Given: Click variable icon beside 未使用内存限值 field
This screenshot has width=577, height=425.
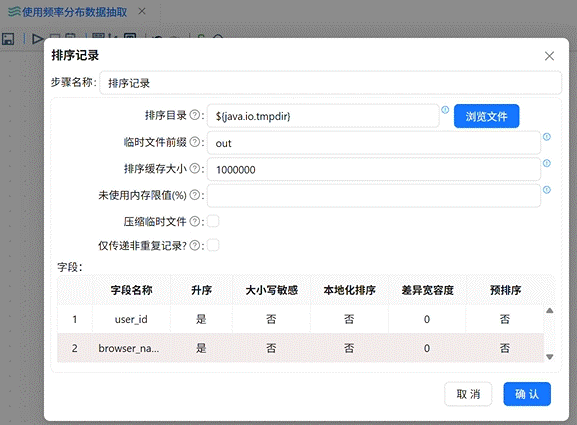Looking at the screenshot, I should click(x=546, y=190).
